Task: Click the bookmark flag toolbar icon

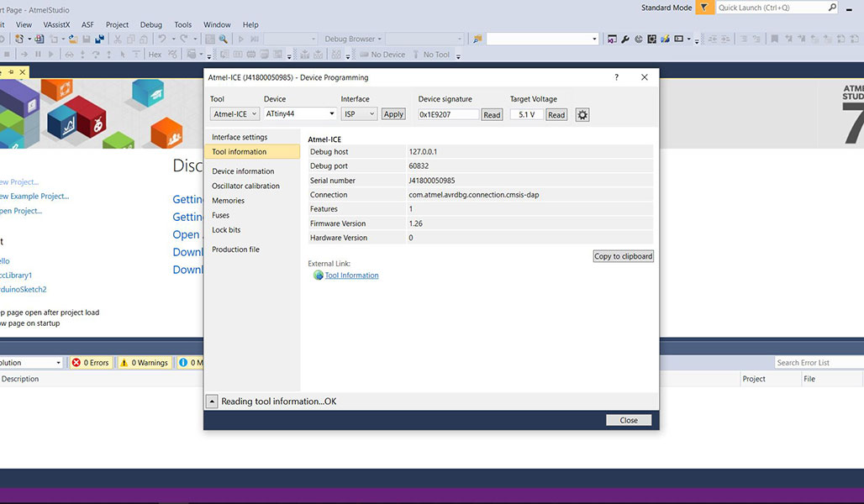Action: 774,39
